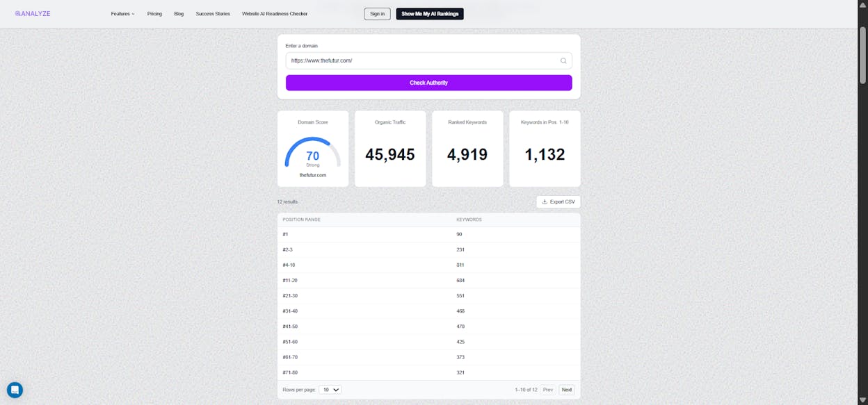Select the #1 position row

pos(428,234)
